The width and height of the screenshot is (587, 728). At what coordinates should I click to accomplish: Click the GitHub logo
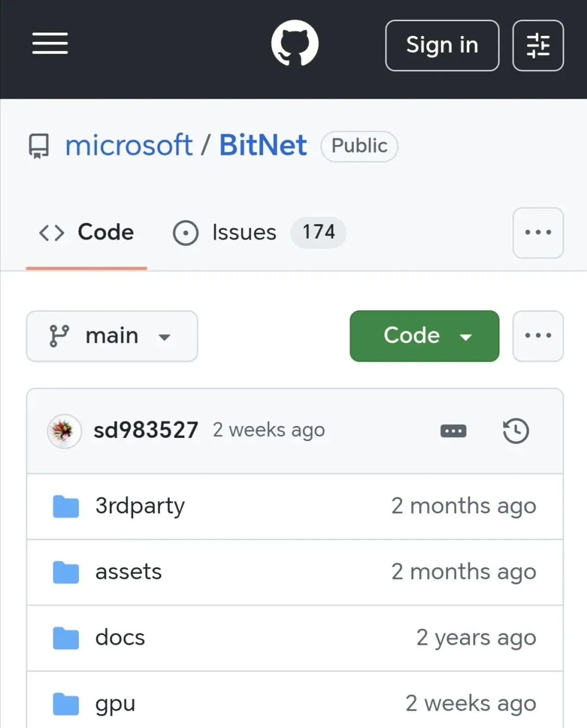click(295, 43)
